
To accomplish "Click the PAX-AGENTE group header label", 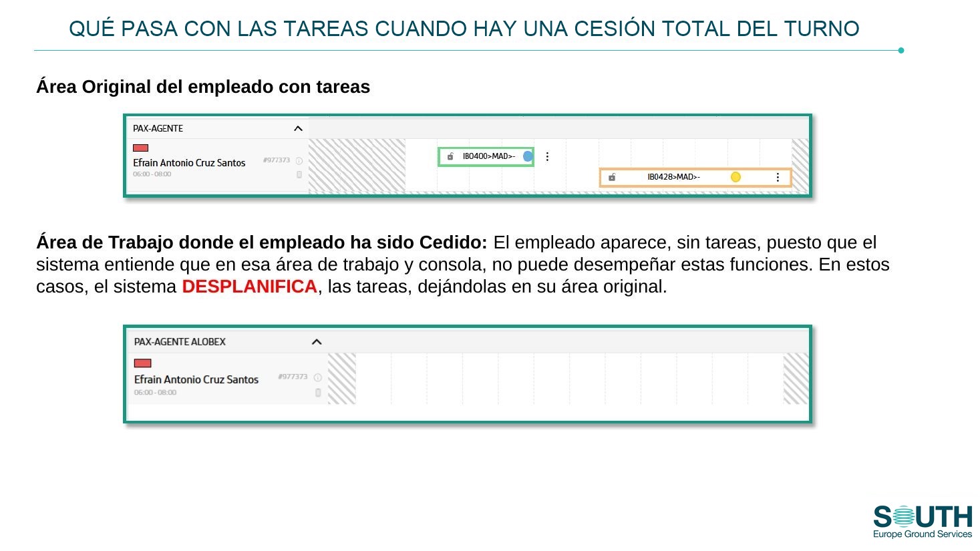I will coord(158,128).
